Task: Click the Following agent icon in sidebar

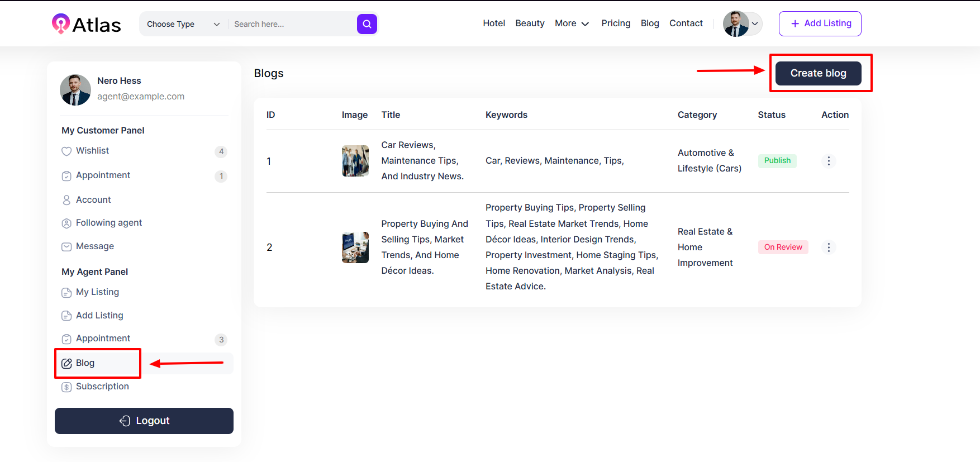Action: pyautogui.click(x=66, y=223)
